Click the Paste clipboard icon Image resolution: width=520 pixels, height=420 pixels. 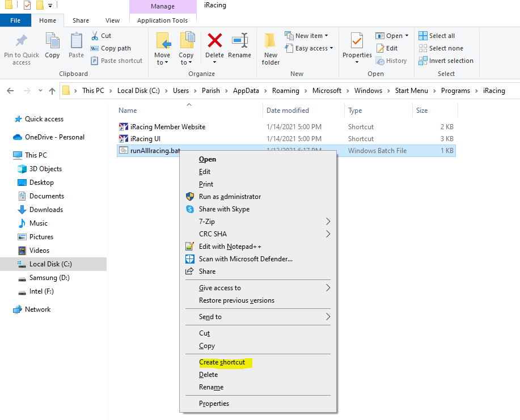click(x=77, y=41)
